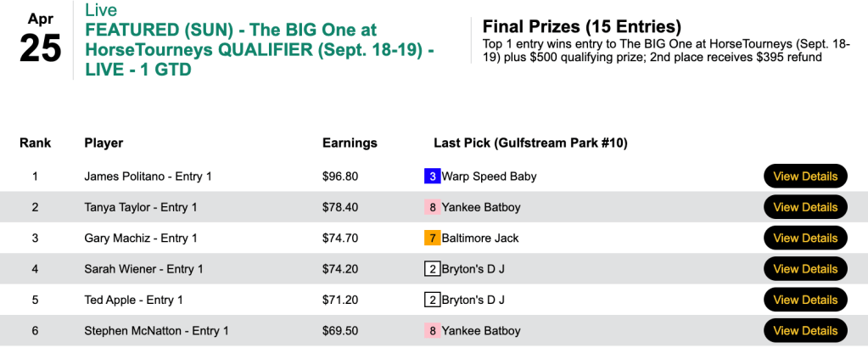Select player name James Politano - Entry 1
This screenshot has width=868, height=348.
[148, 177]
